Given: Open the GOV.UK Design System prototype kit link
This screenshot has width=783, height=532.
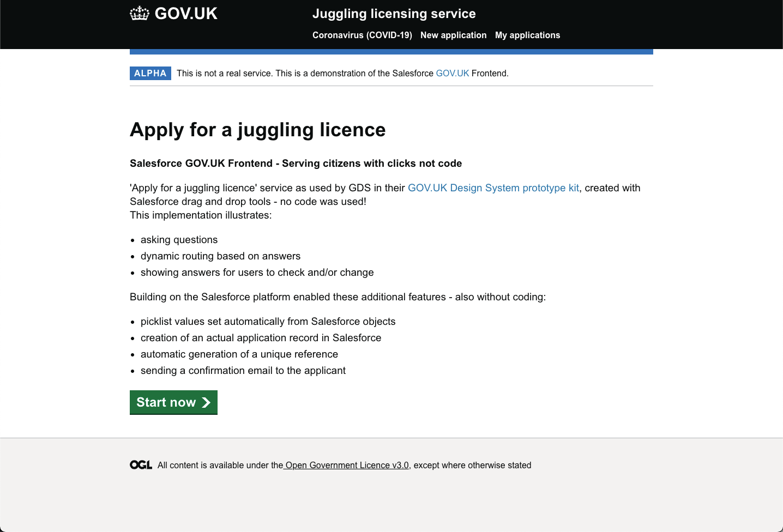Looking at the screenshot, I should (x=493, y=188).
